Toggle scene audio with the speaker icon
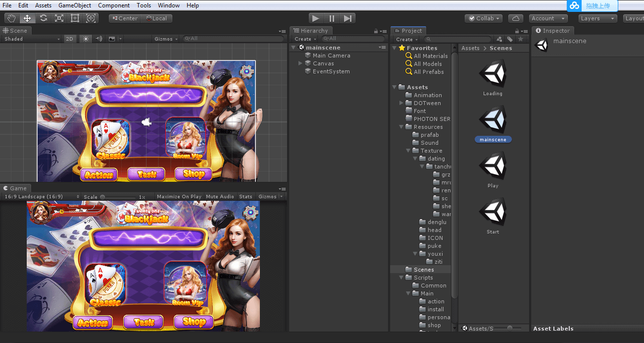The image size is (644, 343). [x=99, y=39]
